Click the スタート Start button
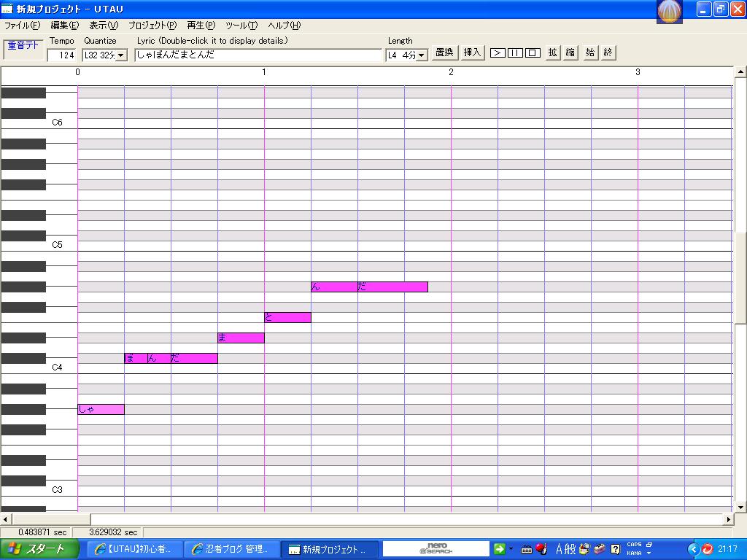Viewport: 747px width, 560px height. [40, 549]
